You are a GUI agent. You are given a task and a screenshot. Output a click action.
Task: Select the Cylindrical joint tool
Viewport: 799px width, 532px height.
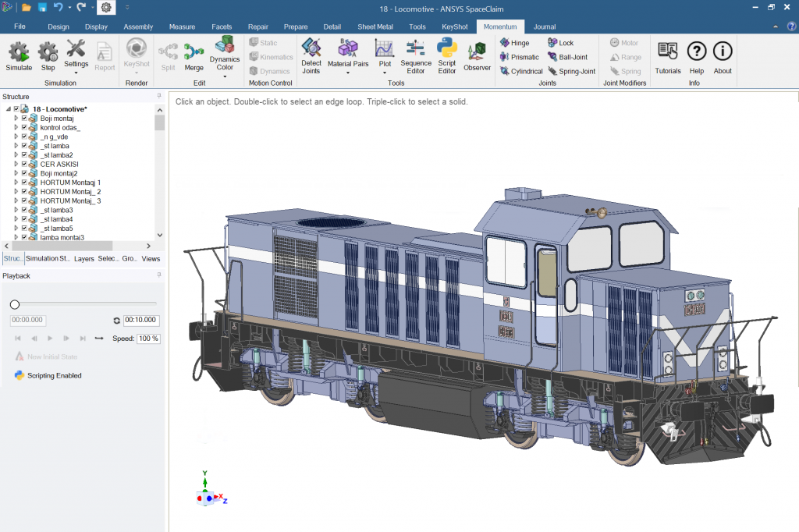point(521,71)
